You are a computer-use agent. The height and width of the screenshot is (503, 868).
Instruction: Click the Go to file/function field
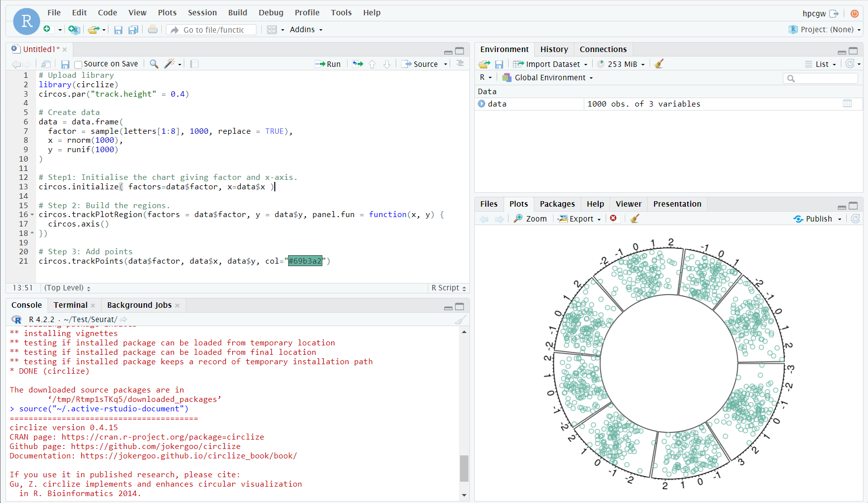[212, 30]
